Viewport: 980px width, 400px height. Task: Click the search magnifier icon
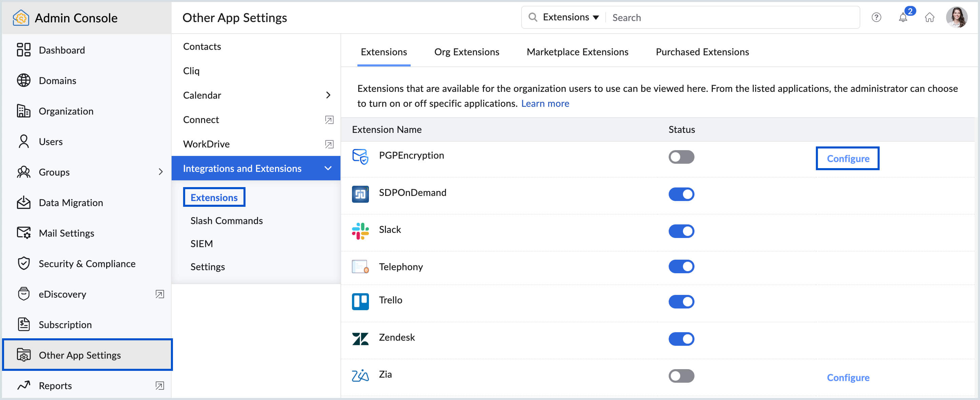[x=533, y=17]
